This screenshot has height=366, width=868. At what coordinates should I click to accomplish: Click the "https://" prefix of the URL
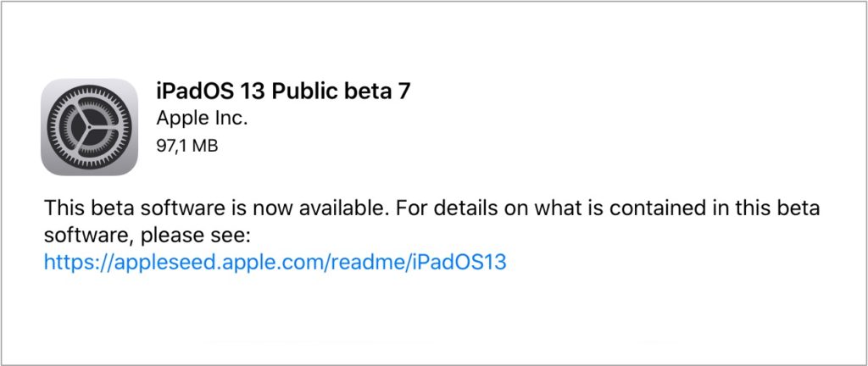tap(73, 262)
